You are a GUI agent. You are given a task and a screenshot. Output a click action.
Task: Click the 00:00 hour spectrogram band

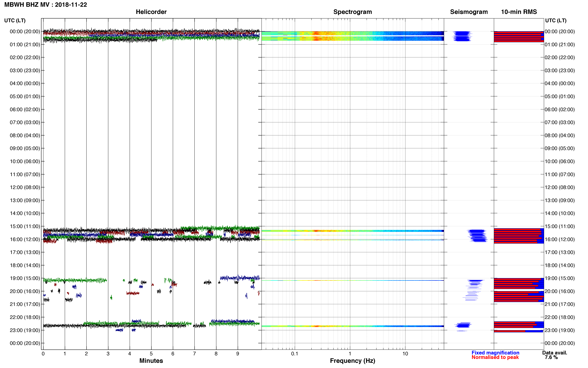point(353,36)
